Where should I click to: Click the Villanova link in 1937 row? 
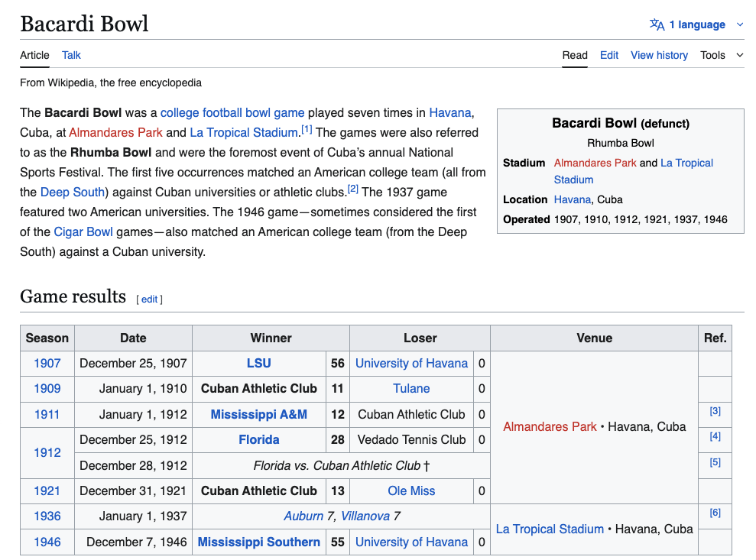366,516
